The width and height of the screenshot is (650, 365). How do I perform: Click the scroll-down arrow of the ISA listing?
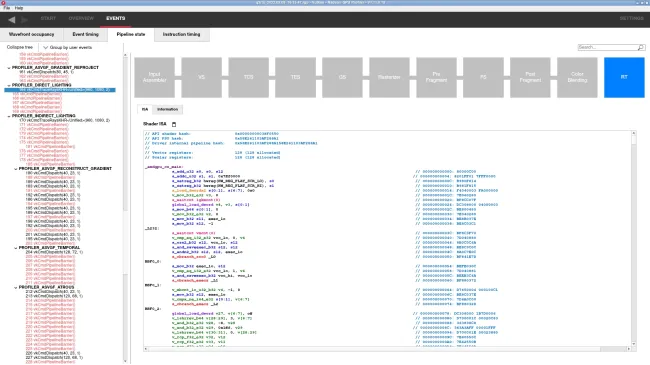[x=633, y=344]
